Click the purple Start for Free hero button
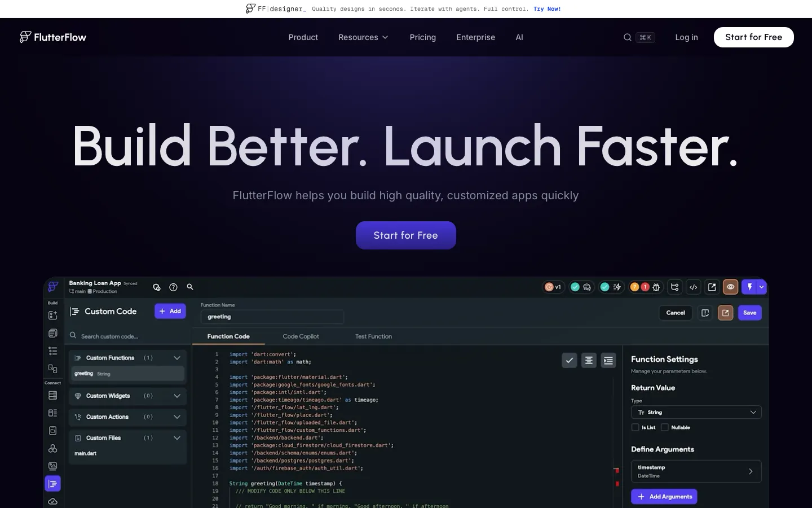This screenshot has width=812, height=508. (x=406, y=235)
